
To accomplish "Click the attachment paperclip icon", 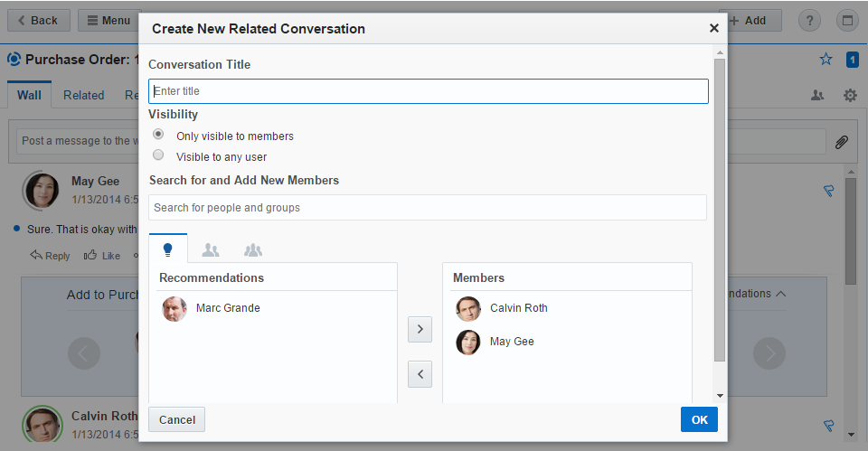I will [841, 142].
